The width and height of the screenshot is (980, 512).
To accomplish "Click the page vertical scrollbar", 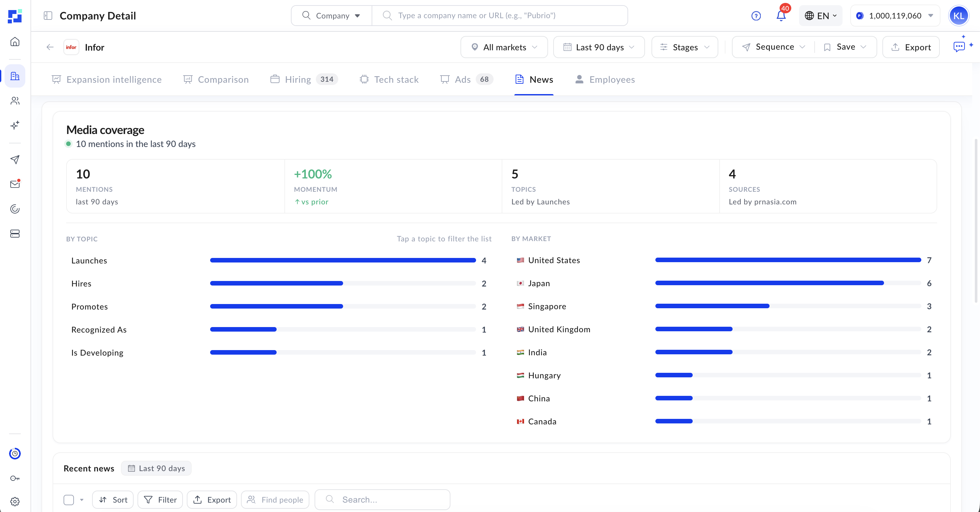I will (x=976, y=221).
